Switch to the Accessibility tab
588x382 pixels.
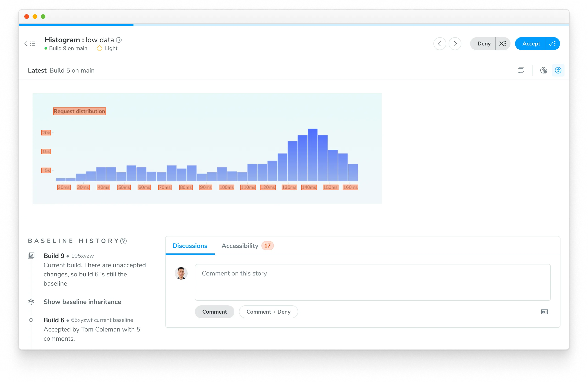tap(239, 245)
